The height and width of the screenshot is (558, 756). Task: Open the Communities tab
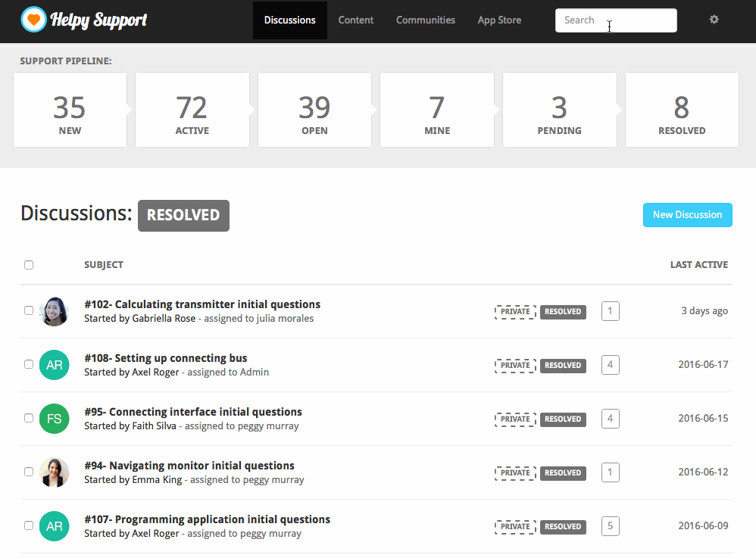tap(426, 20)
